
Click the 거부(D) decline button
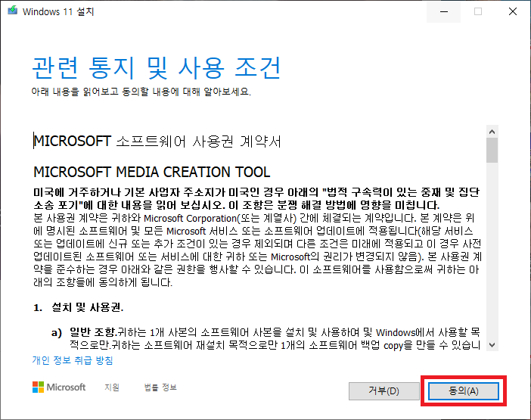tap(384, 391)
